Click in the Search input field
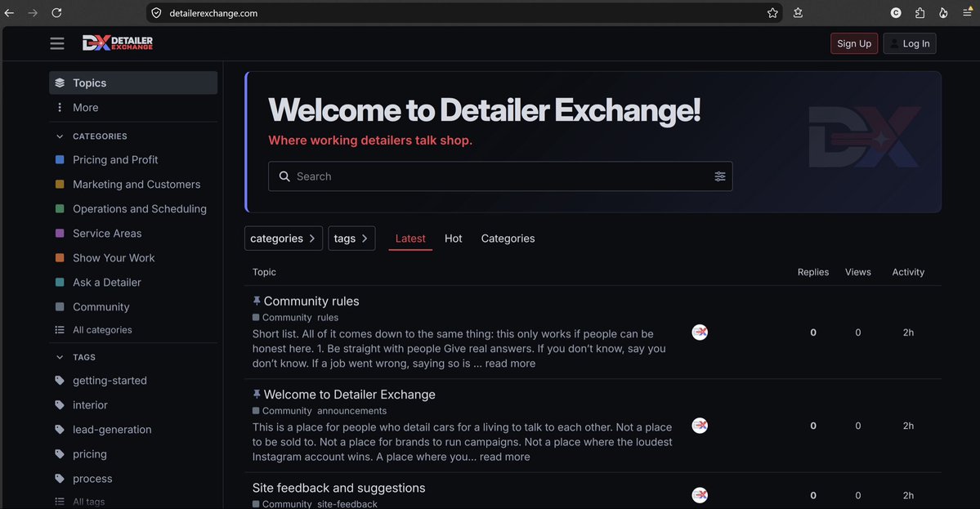This screenshot has height=509, width=980. click(x=500, y=176)
